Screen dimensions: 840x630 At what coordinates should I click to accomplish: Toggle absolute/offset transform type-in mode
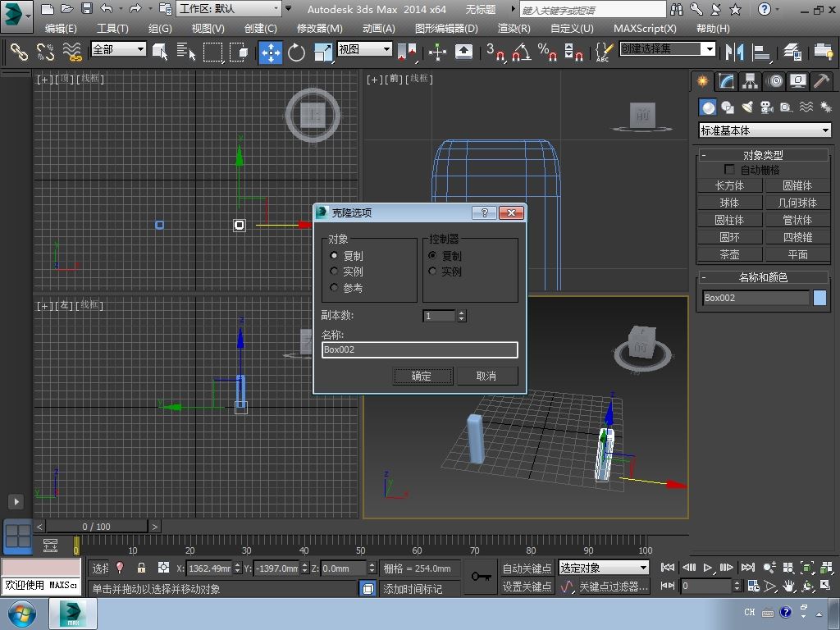[x=163, y=568]
